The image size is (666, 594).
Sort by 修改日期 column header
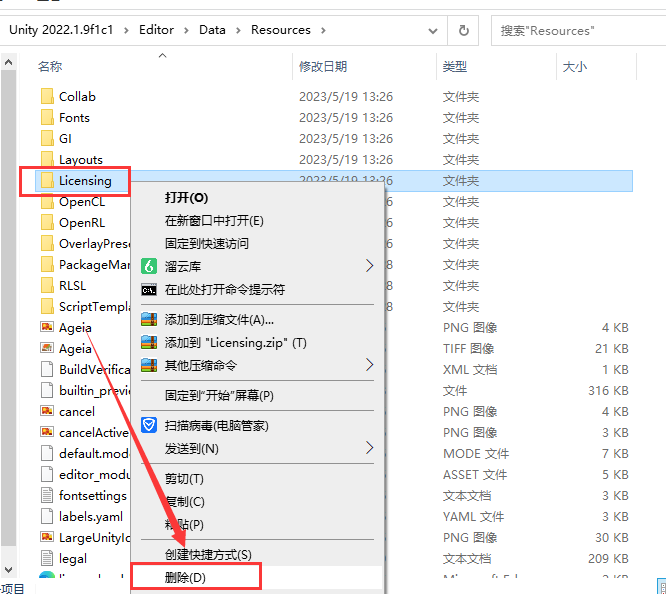(x=323, y=66)
